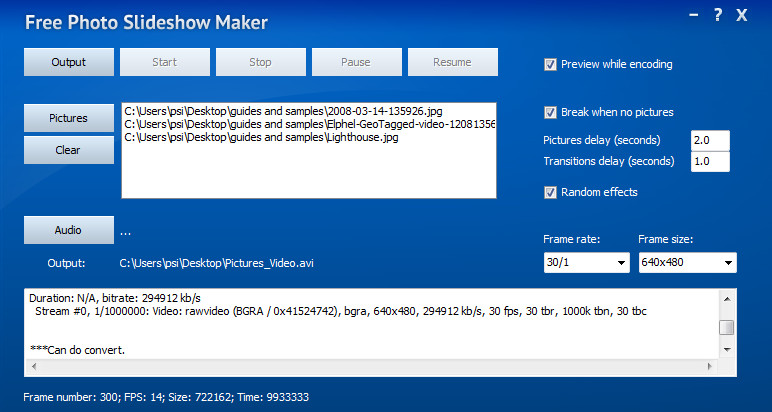Viewport: 772px width, 412px height.
Task: Minimize the Slideshow Maker window
Action: 694,16
